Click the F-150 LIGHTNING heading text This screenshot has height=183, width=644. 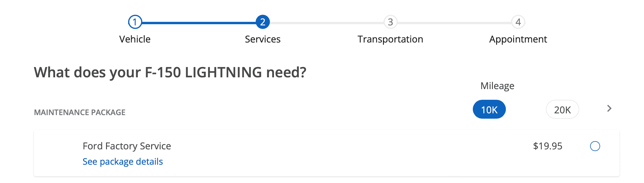(x=170, y=72)
